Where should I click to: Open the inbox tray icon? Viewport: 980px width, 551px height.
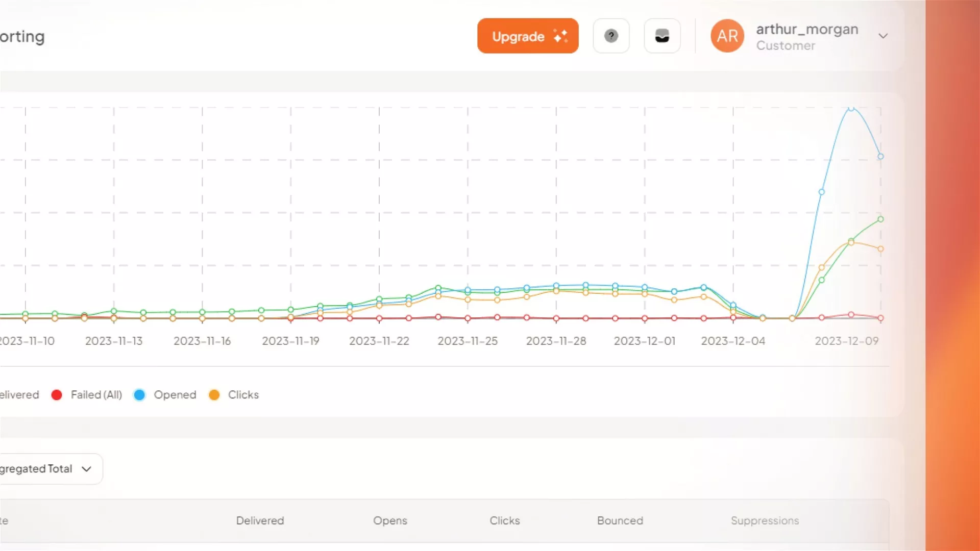(662, 36)
